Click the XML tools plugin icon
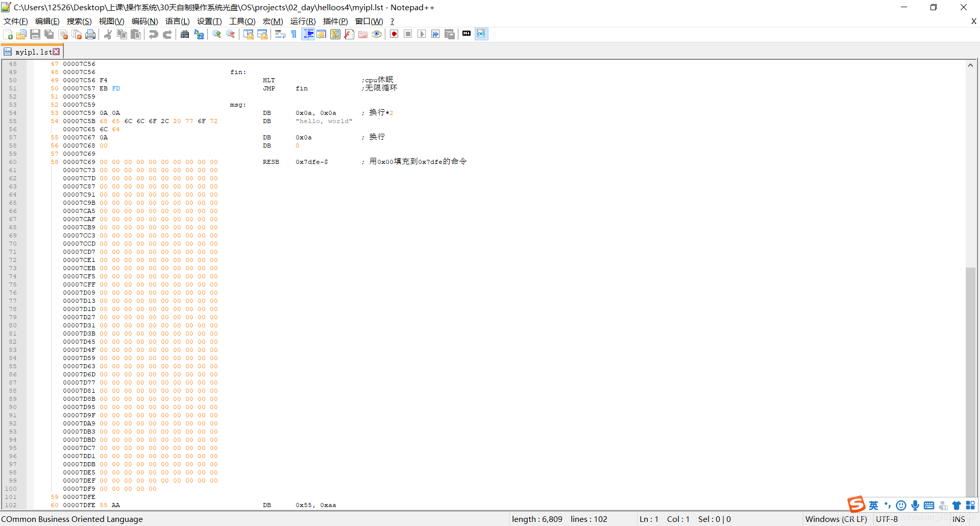980x526 pixels. tap(481, 34)
